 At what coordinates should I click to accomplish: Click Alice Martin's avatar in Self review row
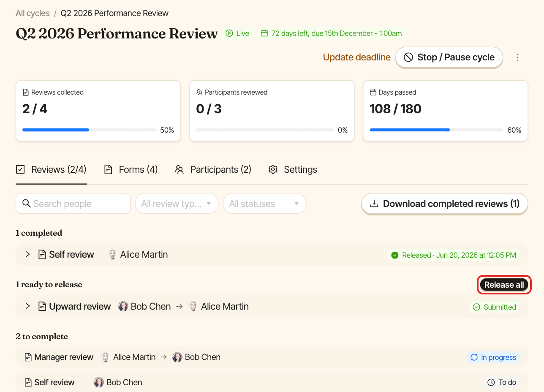pos(112,255)
